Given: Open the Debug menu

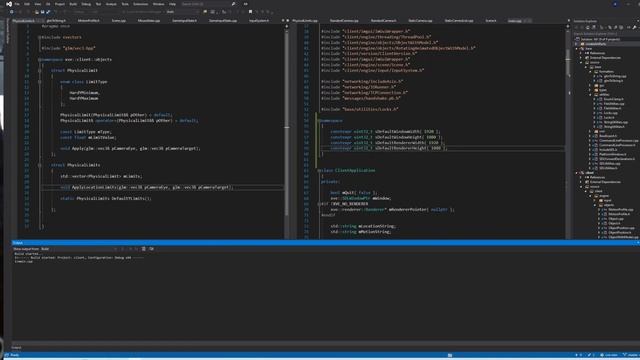Looking at the screenshot, I should tap(86, 4).
